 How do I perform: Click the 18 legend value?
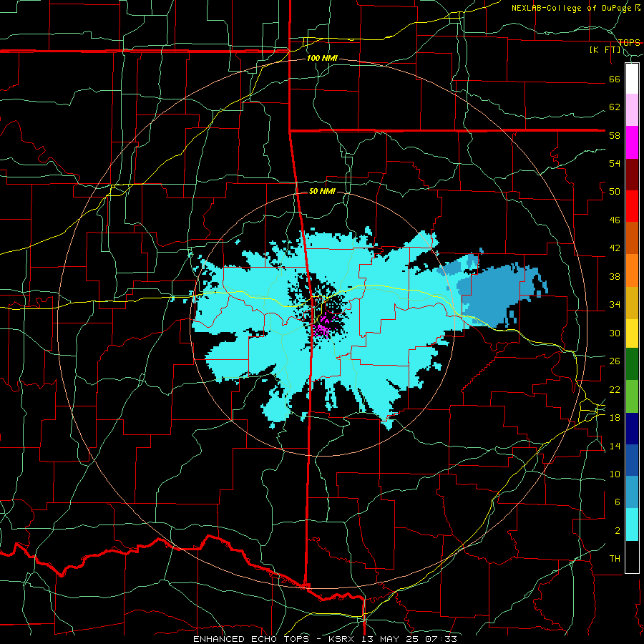(x=615, y=418)
